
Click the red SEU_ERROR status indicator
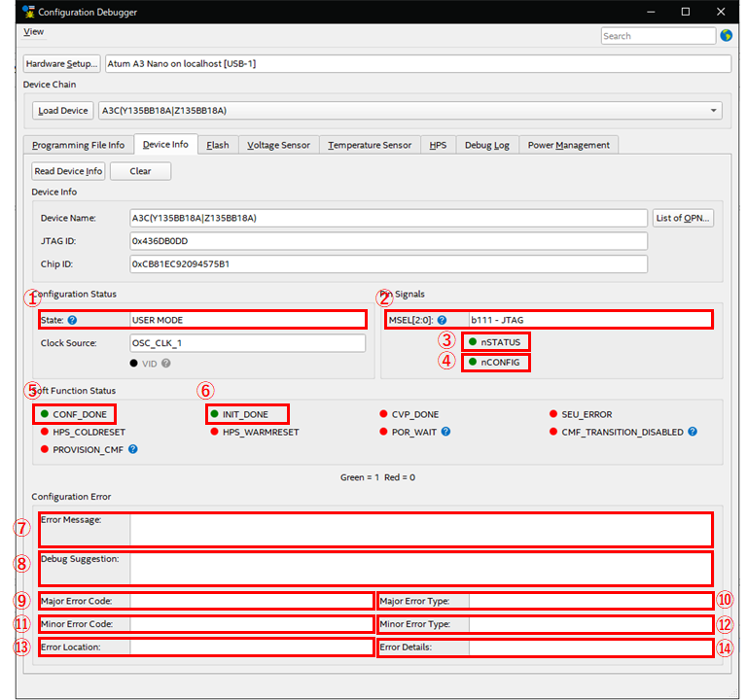[553, 414]
